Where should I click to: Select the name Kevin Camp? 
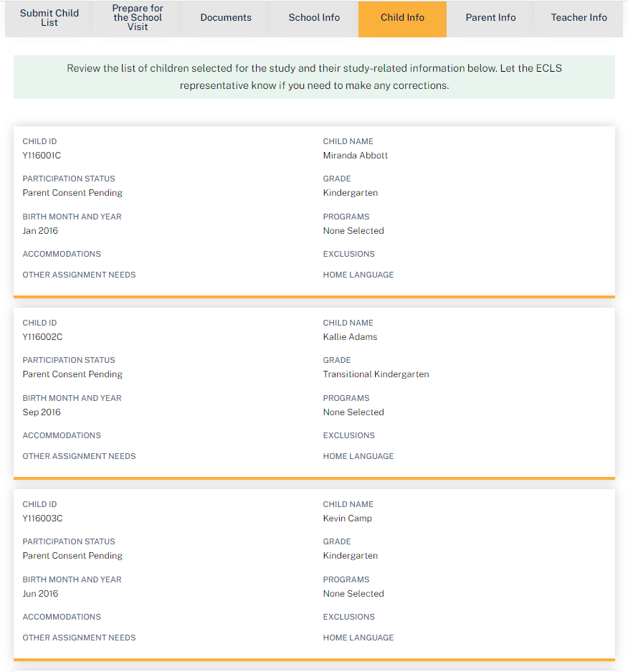point(348,519)
